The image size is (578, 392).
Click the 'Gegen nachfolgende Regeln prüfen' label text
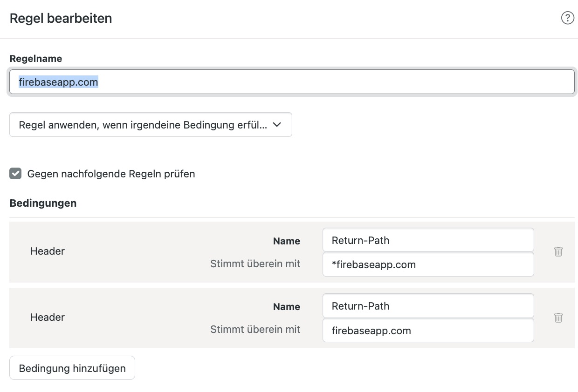click(x=111, y=174)
